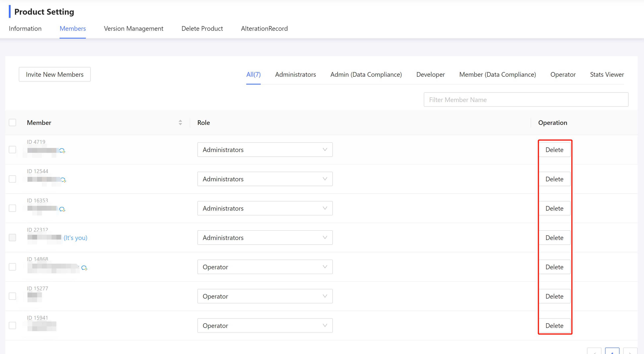644x354 pixels.
Task: Delete member ID 4719
Action: (x=554, y=150)
